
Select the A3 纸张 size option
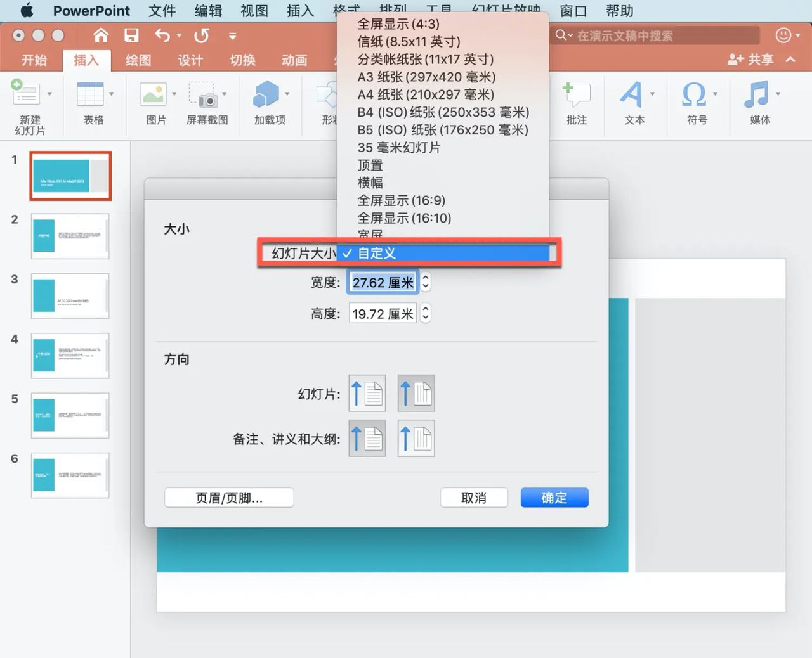click(x=443, y=77)
